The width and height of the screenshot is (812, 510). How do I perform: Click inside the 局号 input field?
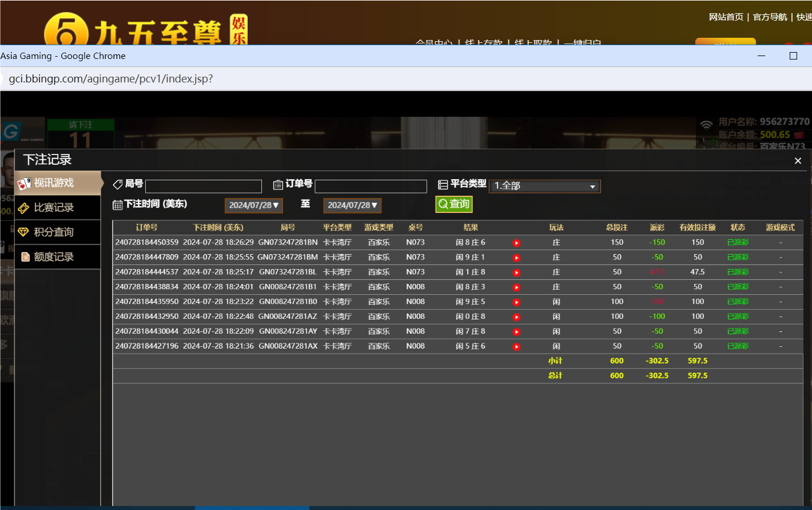click(x=203, y=186)
